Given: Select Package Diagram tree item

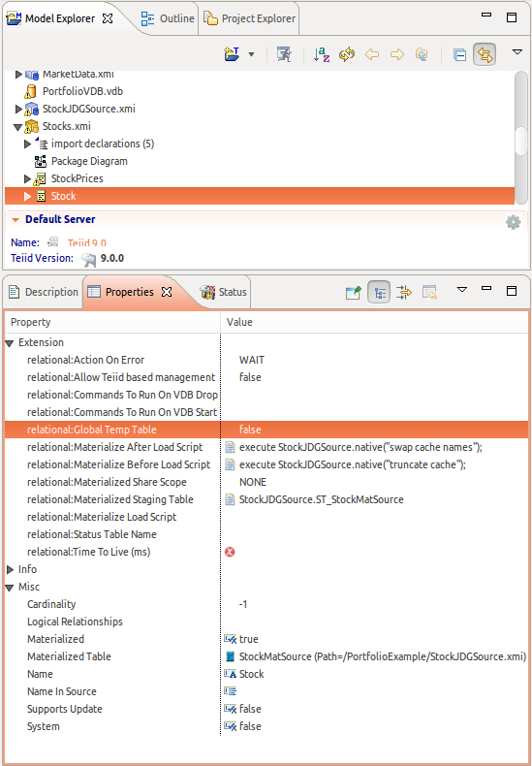Looking at the screenshot, I should [89, 161].
